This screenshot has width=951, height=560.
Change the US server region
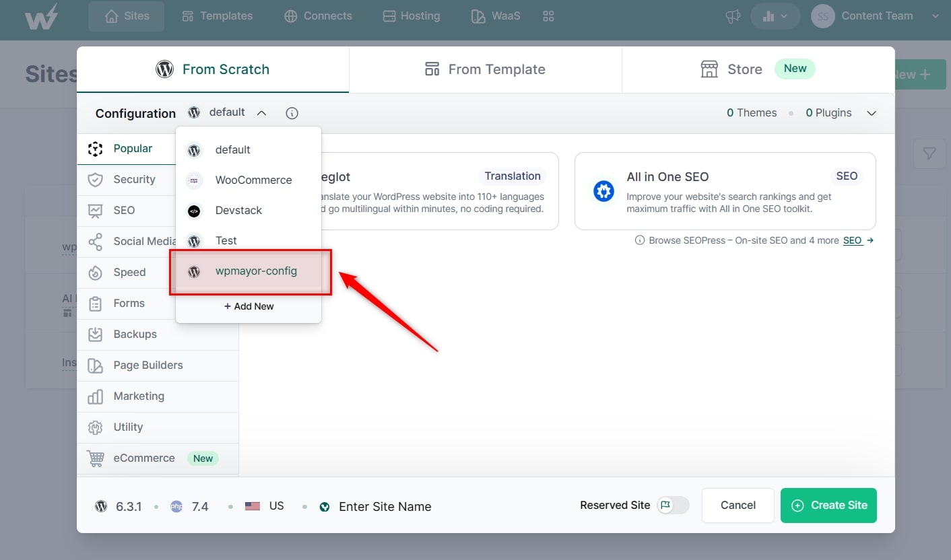(x=265, y=506)
